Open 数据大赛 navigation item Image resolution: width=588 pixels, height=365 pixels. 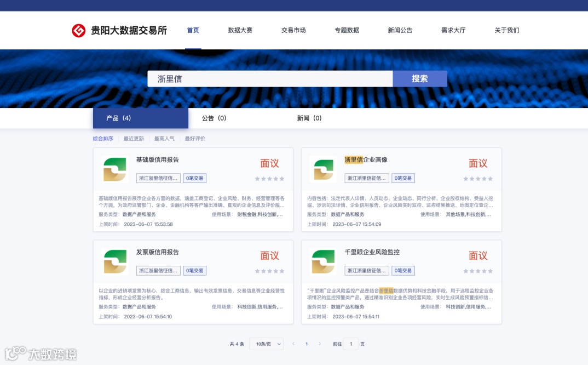click(240, 31)
